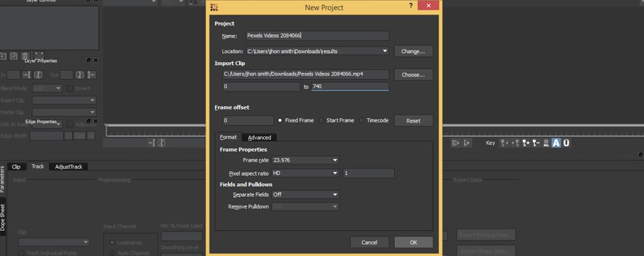The height and width of the screenshot is (256, 644).
Task: Toggle the Invert checkbox in Layer Properties
Action: pos(70,88)
